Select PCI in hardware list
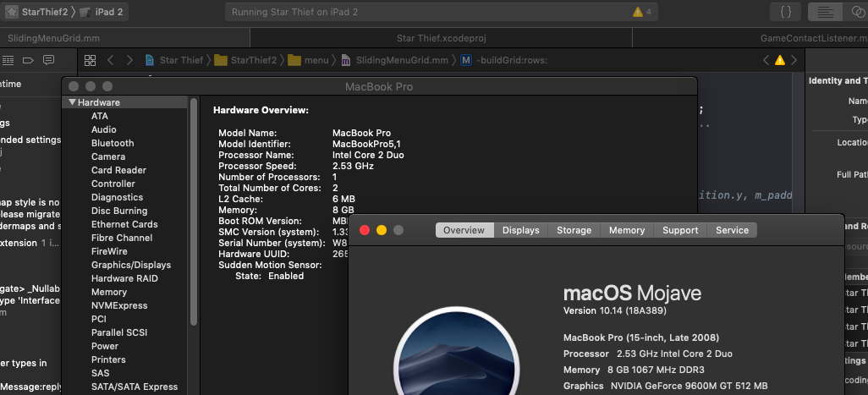Screen dimensions: 868x395 pos(99,319)
